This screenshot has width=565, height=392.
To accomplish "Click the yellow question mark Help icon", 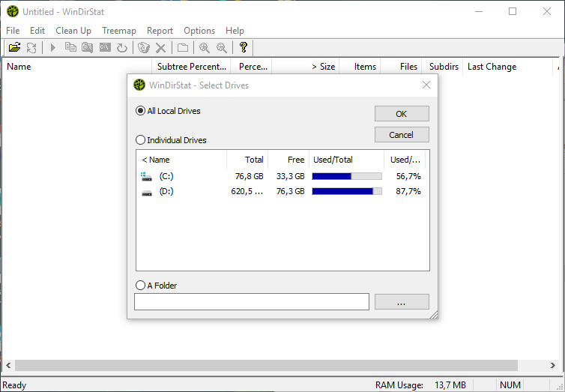I will pos(243,48).
